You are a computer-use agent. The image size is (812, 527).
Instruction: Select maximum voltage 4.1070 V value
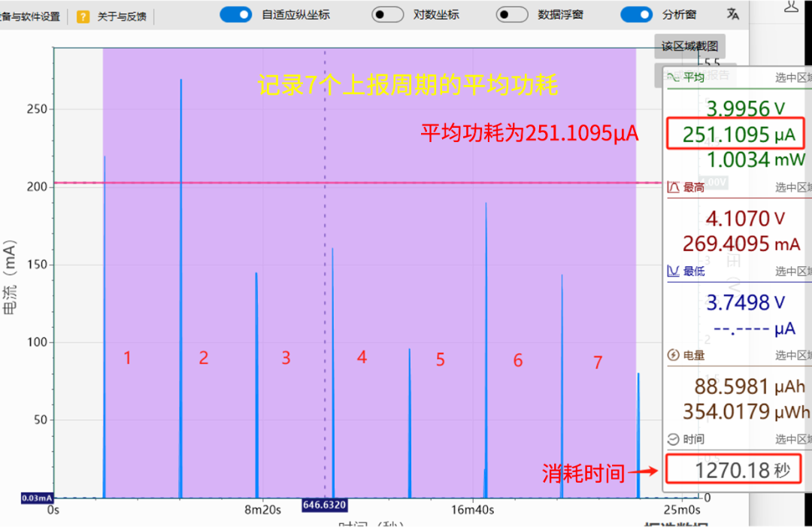click(745, 219)
